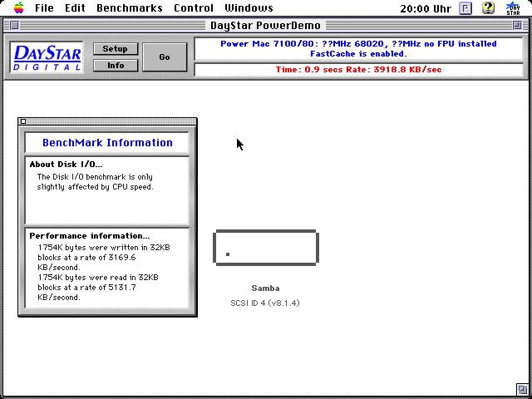Click the Samba disk drive icon
This screenshot has height=399, width=532.
pos(266,248)
